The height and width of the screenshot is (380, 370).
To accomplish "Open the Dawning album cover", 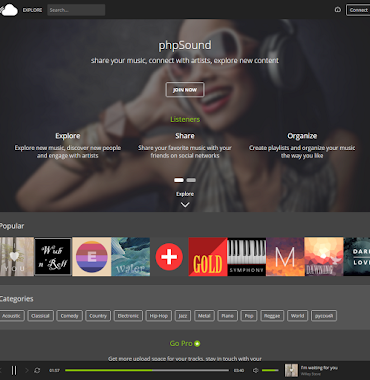I will tap(324, 257).
